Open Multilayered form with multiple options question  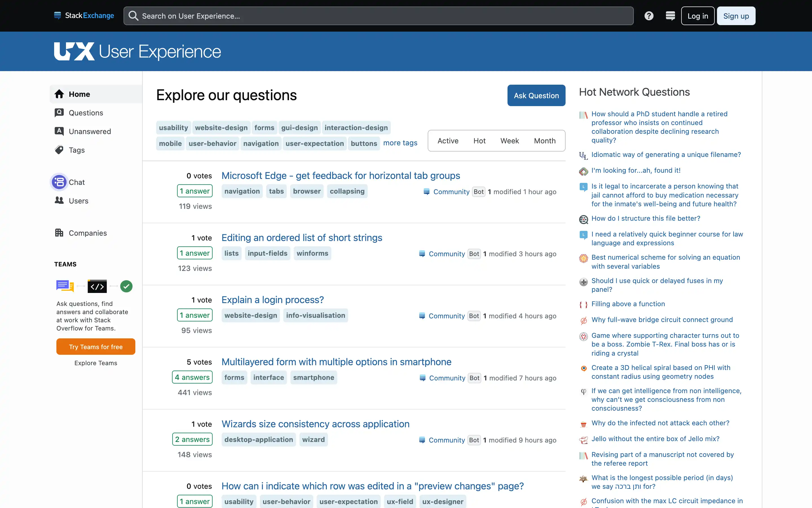[x=336, y=362]
